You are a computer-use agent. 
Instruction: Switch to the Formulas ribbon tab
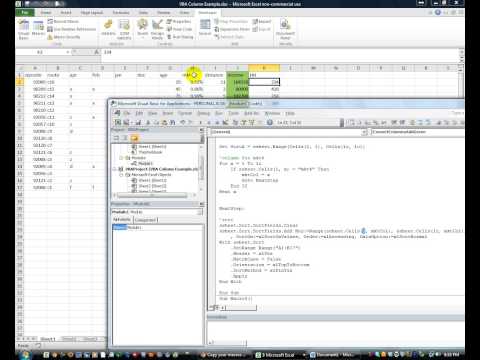pyautogui.click(x=121, y=13)
